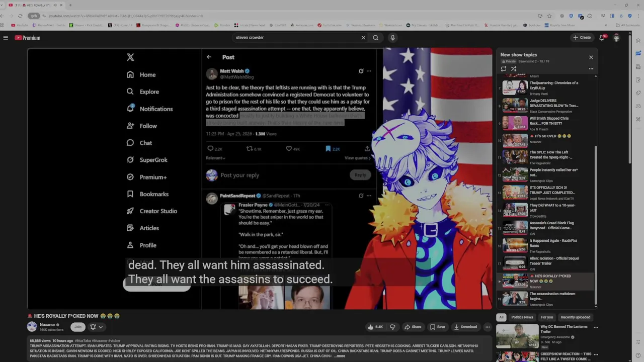Open the Nuxanor channel avatar

click(32, 327)
